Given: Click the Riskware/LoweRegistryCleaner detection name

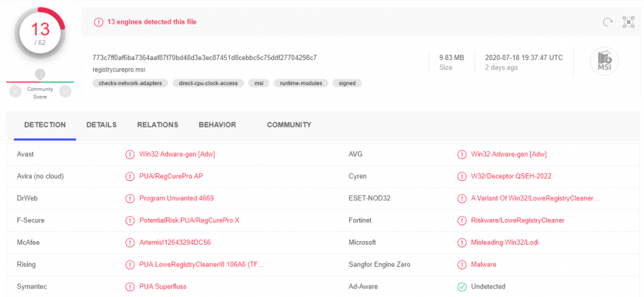Looking at the screenshot, I should pos(517,220).
